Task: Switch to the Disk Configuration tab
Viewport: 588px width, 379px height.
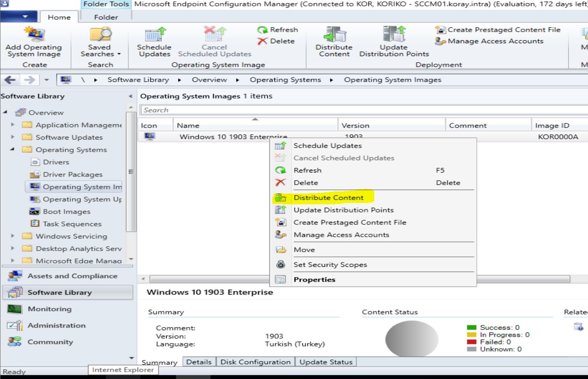Action: pos(255,362)
